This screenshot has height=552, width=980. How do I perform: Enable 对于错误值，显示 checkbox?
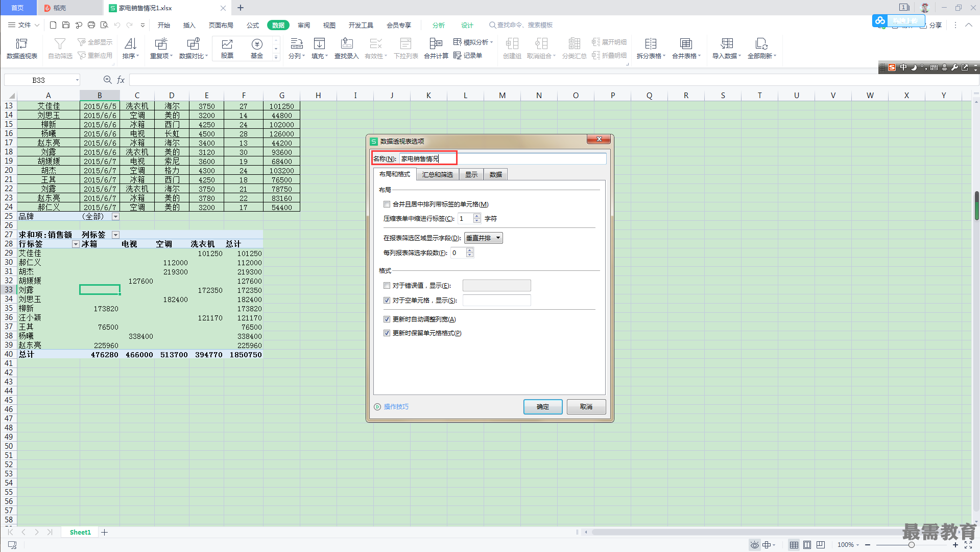(387, 286)
